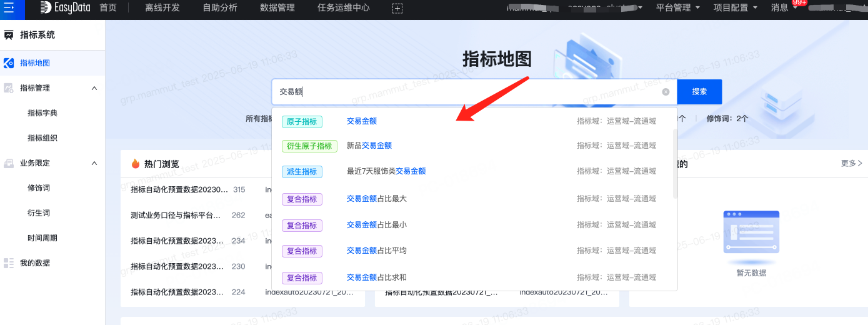Viewport: 868px width, 325px height.
Task: Click the EasyData logo
Action: tap(64, 8)
